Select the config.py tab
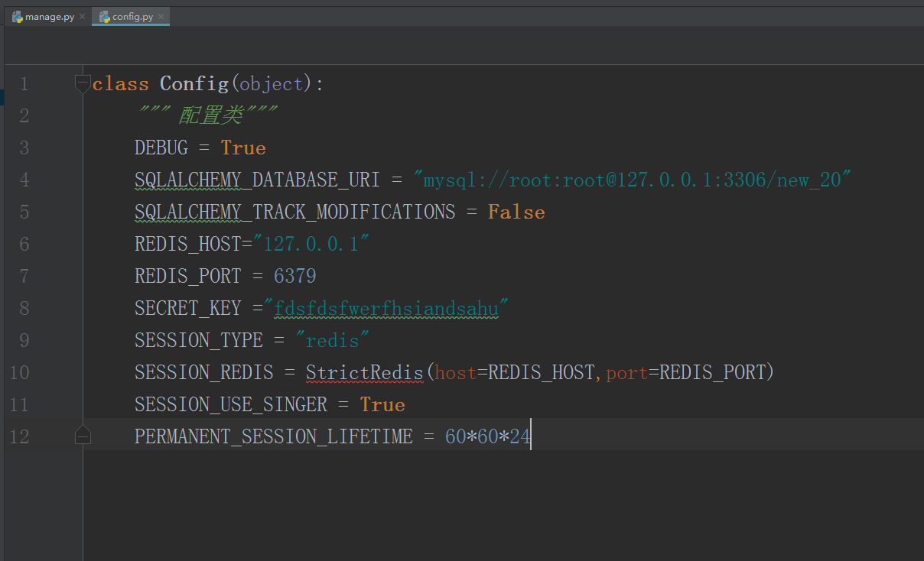Image resolution: width=924 pixels, height=561 pixels. (132, 17)
